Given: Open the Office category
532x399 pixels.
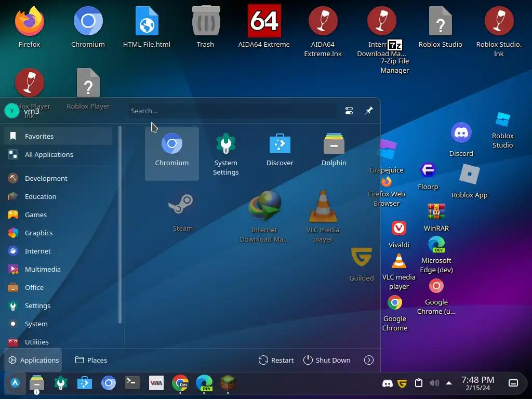Looking at the screenshot, I should click(58, 287).
